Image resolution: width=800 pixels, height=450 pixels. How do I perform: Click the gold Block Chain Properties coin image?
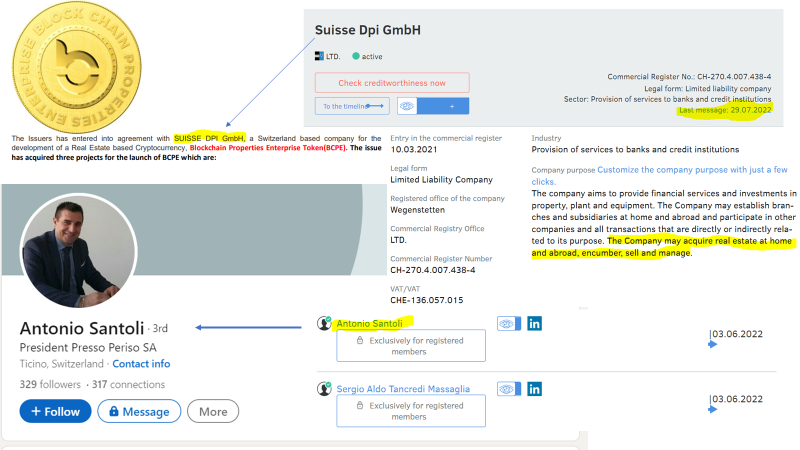pos(77,67)
